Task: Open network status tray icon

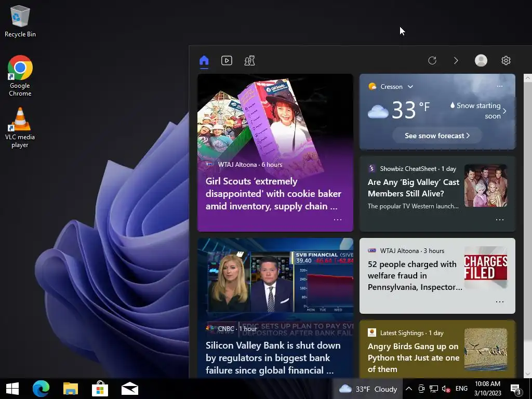Action: (x=434, y=389)
